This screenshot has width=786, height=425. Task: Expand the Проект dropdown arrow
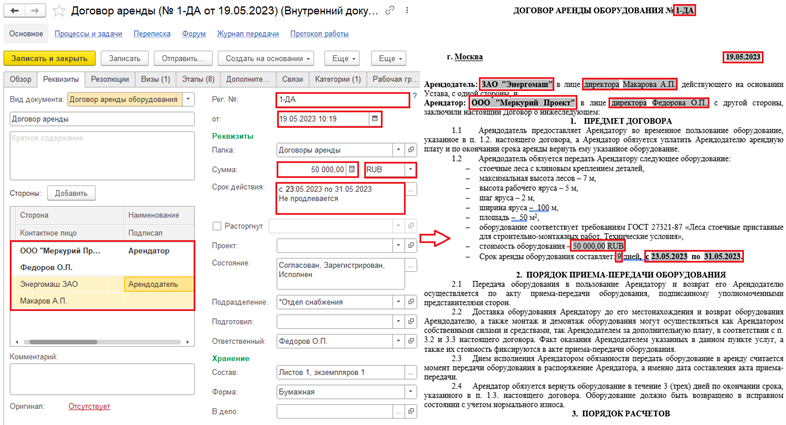tap(399, 246)
